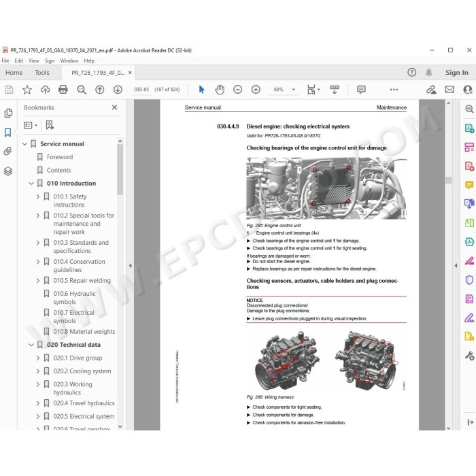This screenshot has width=476, height=476.
Task: Open the Contents bookmark
Action: pos(59,170)
